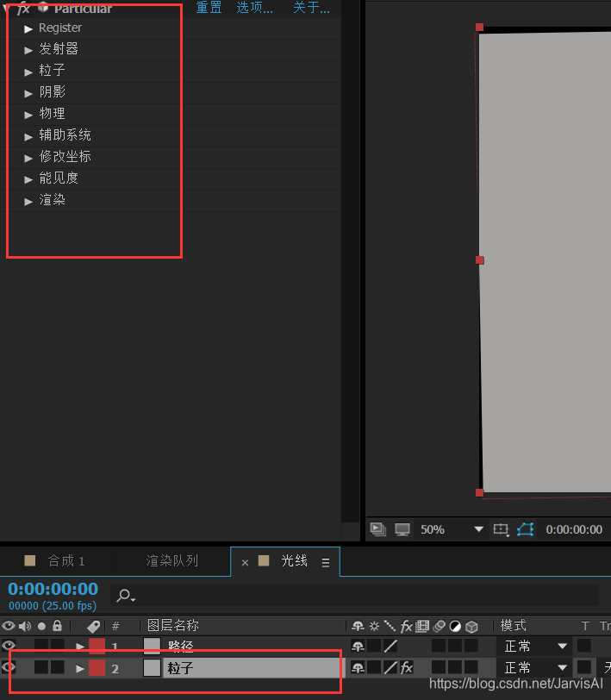Toggle shy switch on 路径 layer

pos(358,646)
